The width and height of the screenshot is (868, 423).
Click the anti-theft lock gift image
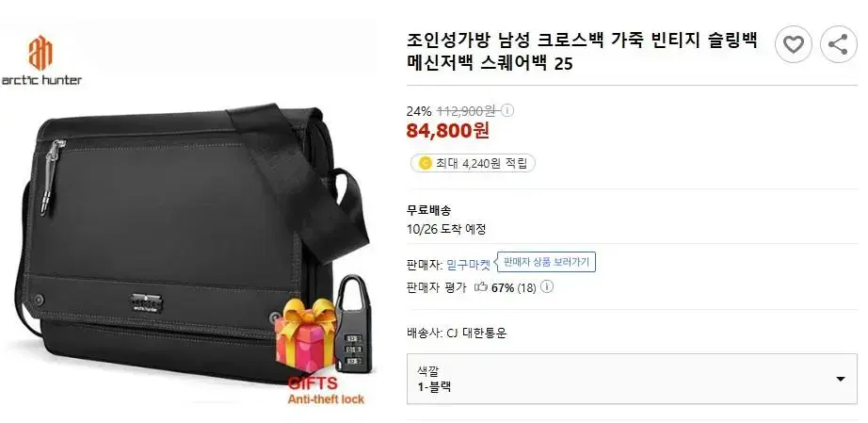(354, 324)
